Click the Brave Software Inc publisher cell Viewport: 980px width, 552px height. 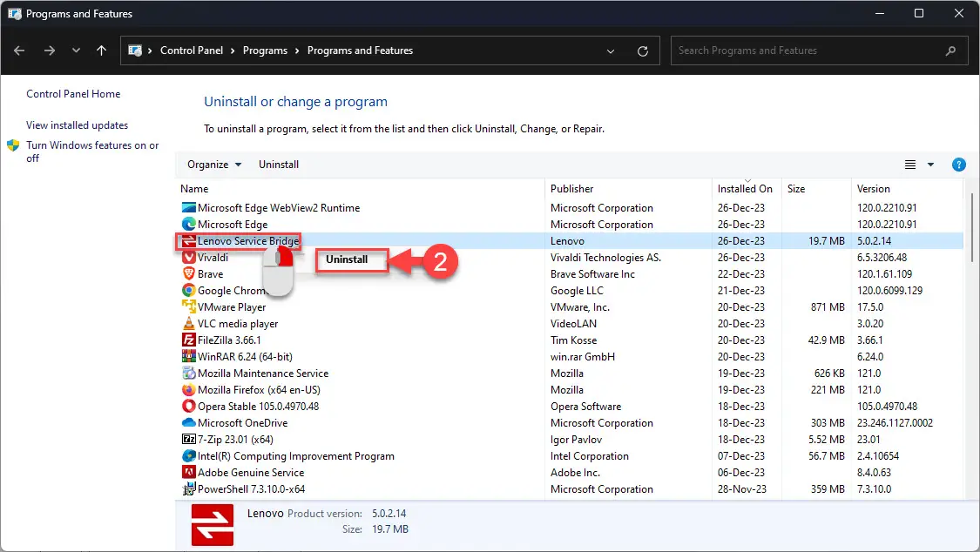[x=592, y=273]
